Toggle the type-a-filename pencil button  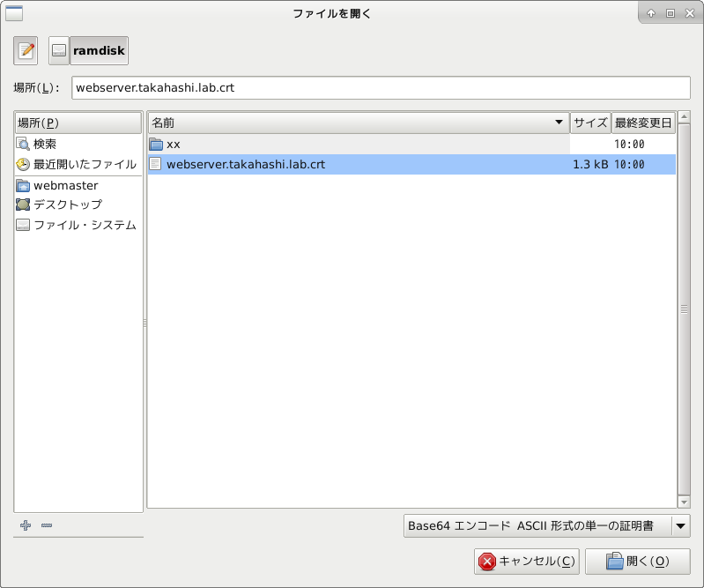click(26, 50)
